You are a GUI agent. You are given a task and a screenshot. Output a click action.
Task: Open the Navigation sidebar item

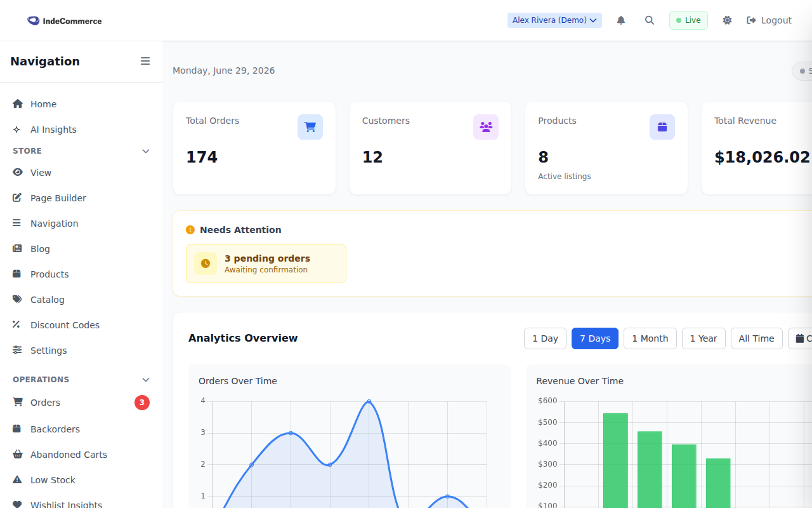pos(81,224)
